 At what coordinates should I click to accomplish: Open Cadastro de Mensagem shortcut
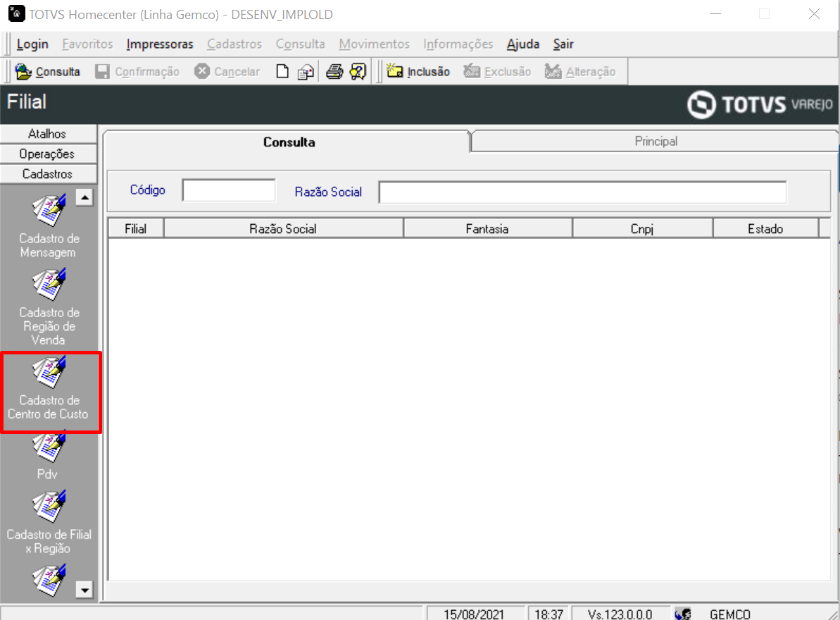[49, 227]
